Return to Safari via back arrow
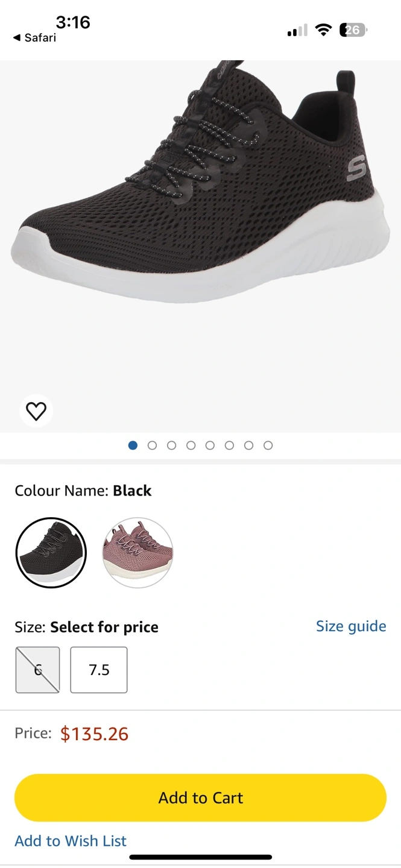Image resolution: width=401 pixels, height=868 pixels. tap(34, 38)
